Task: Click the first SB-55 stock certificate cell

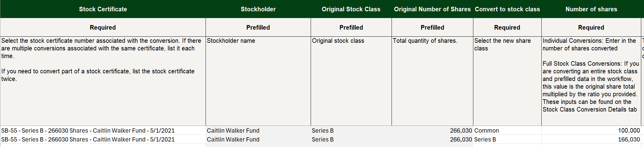Action: point(103,130)
